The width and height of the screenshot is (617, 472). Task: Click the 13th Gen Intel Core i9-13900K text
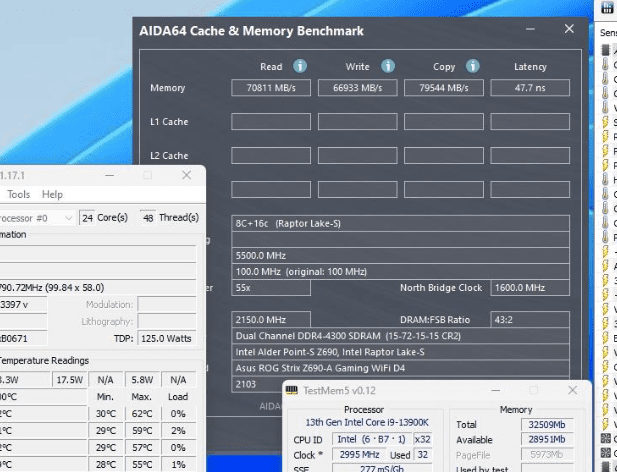[x=367, y=422]
